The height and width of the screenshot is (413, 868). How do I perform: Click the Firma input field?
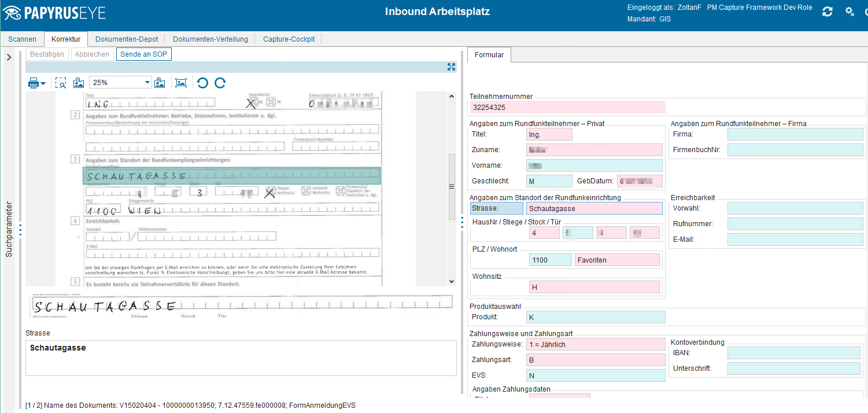(x=795, y=134)
